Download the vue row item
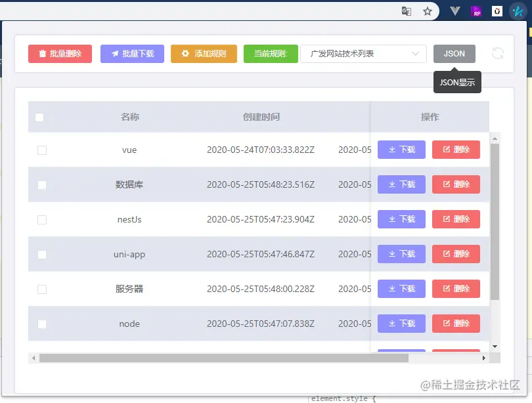 401,150
